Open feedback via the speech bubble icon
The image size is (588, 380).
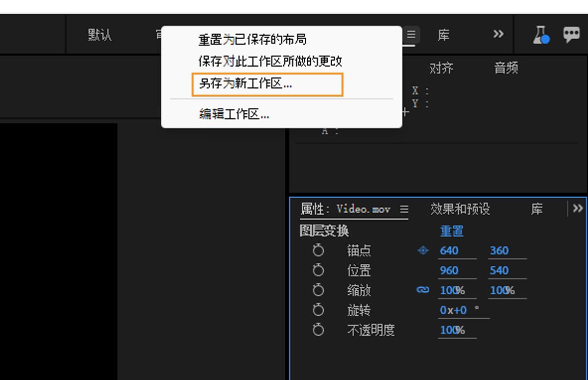click(571, 34)
